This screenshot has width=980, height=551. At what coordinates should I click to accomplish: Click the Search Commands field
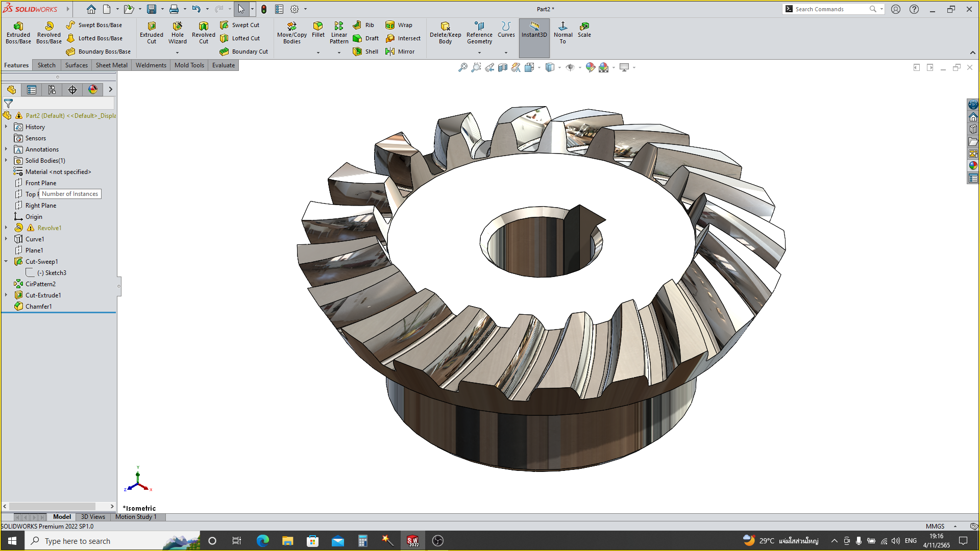[x=832, y=9]
